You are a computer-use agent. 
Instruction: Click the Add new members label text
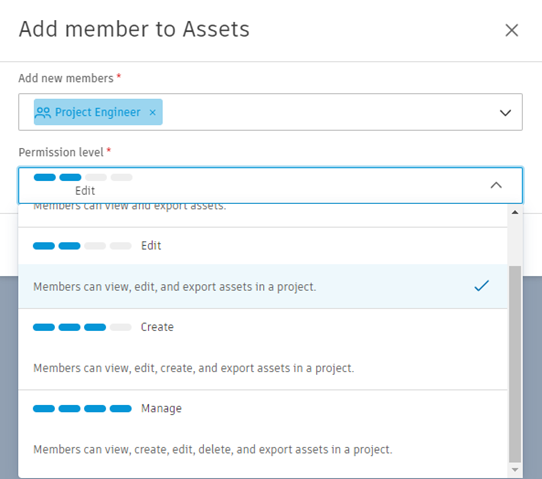click(x=66, y=78)
